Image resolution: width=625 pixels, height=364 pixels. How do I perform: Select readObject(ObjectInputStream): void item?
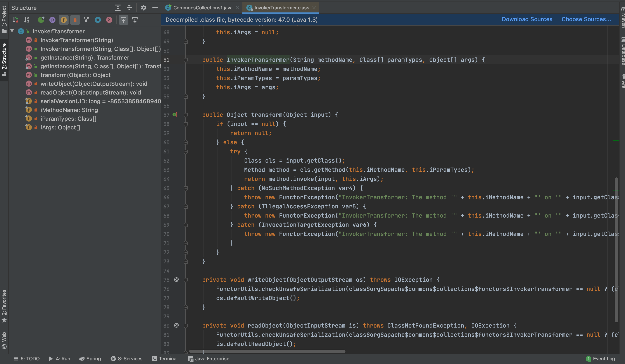[x=91, y=93]
